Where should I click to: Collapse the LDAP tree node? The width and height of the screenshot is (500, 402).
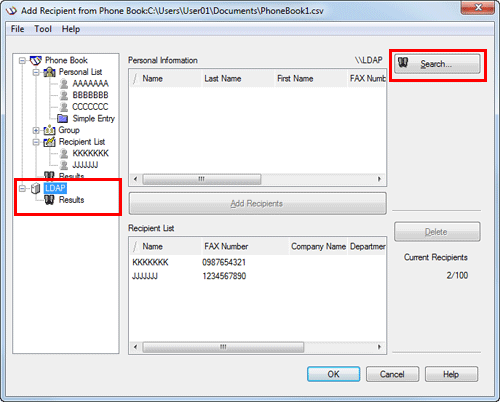pyautogui.click(x=22, y=188)
